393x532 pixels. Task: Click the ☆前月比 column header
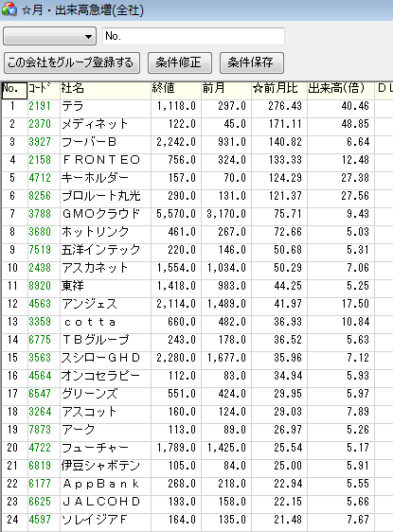click(279, 90)
